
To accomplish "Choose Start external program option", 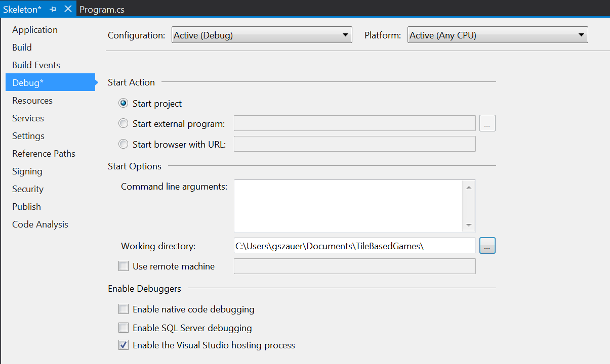I will click(124, 123).
